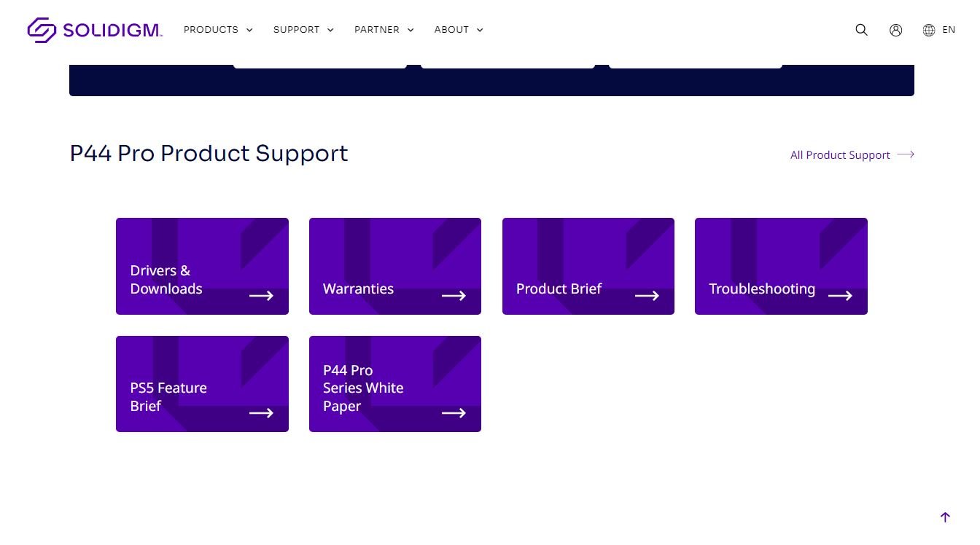Click the Drivers & Downloads label
Viewport: 980px width, 545px height.
pos(166,280)
